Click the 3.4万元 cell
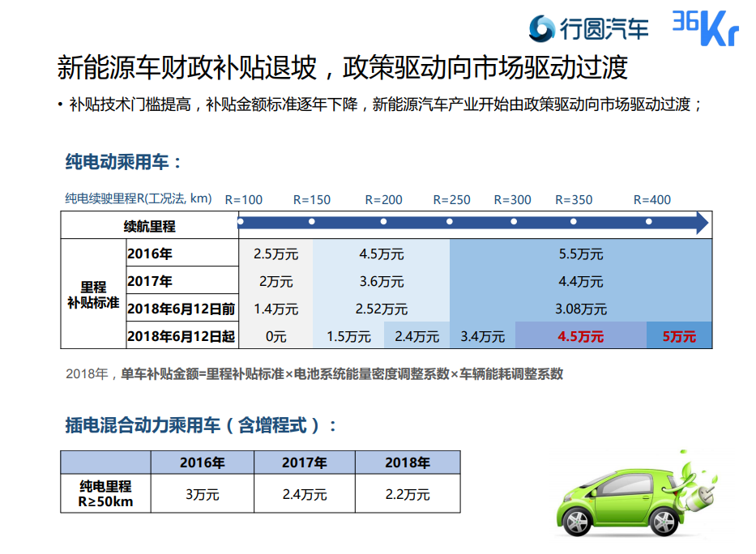Image resolution: width=756 pixels, height=554 pixels. coord(483,336)
